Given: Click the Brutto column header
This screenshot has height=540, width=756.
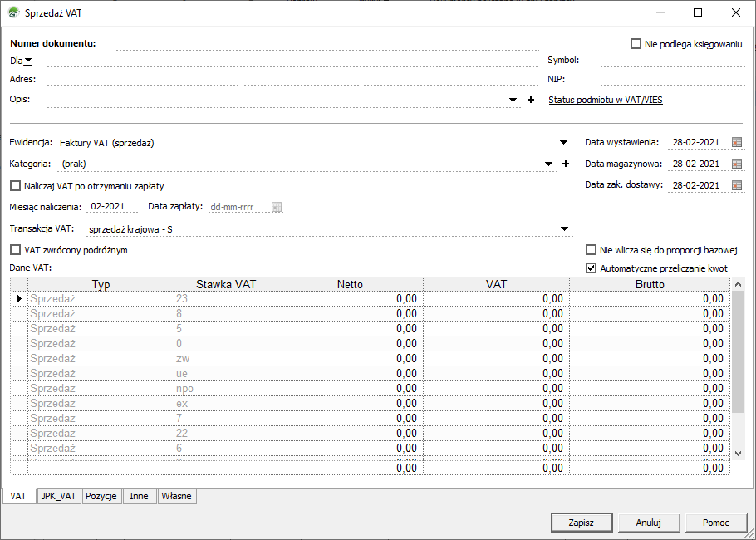Looking at the screenshot, I should tap(650, 284).
